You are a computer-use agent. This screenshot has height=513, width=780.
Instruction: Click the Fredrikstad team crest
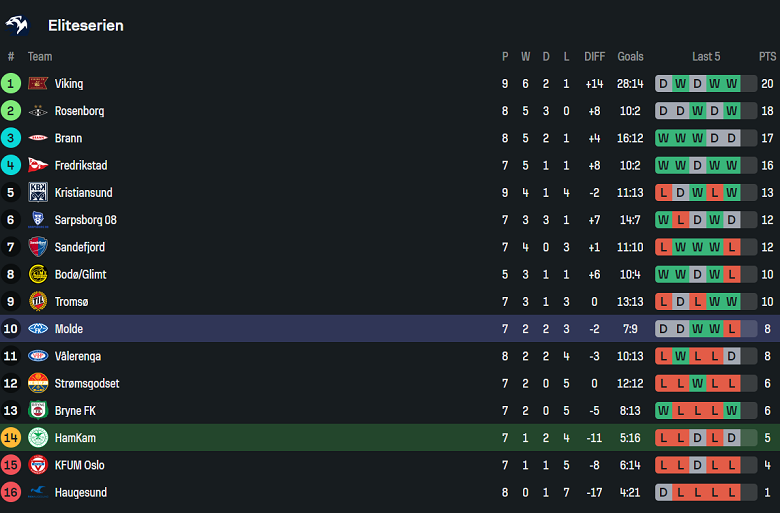click(x=38, y=166)
